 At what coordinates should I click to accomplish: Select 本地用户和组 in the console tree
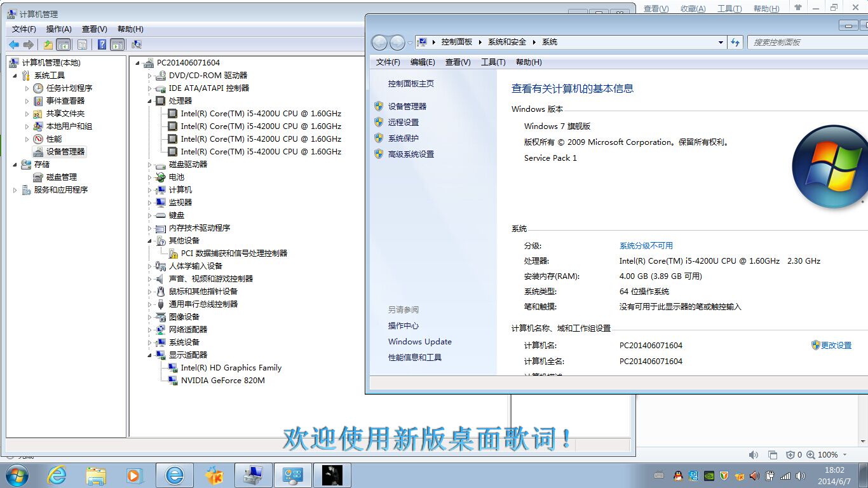coord(69,126)
